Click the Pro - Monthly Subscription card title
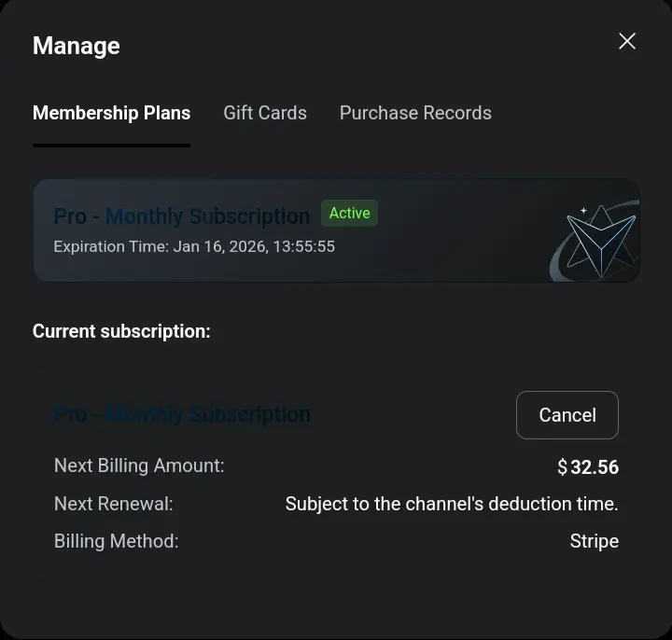Viewport: 672px width, 640px height. point(182,216)
